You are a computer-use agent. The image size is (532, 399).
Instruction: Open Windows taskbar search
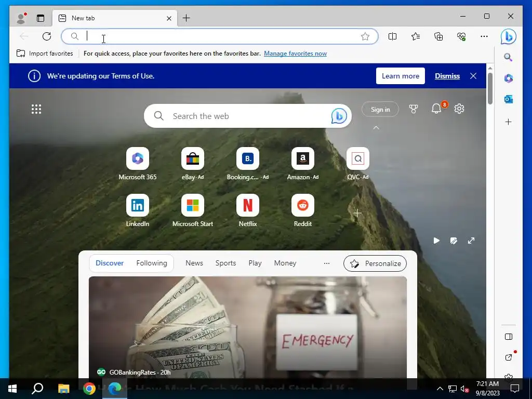(x=37, y=389)
